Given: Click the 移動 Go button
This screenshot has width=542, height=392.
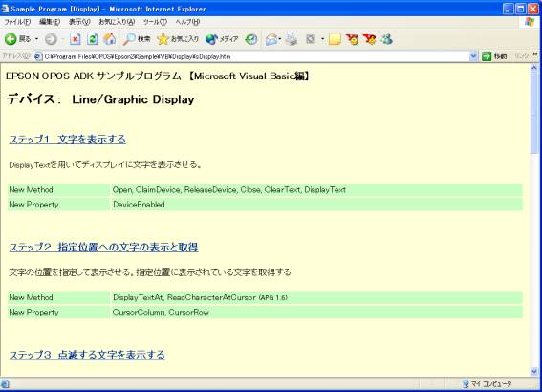Looking at the screenshot, I should (494, 56).
